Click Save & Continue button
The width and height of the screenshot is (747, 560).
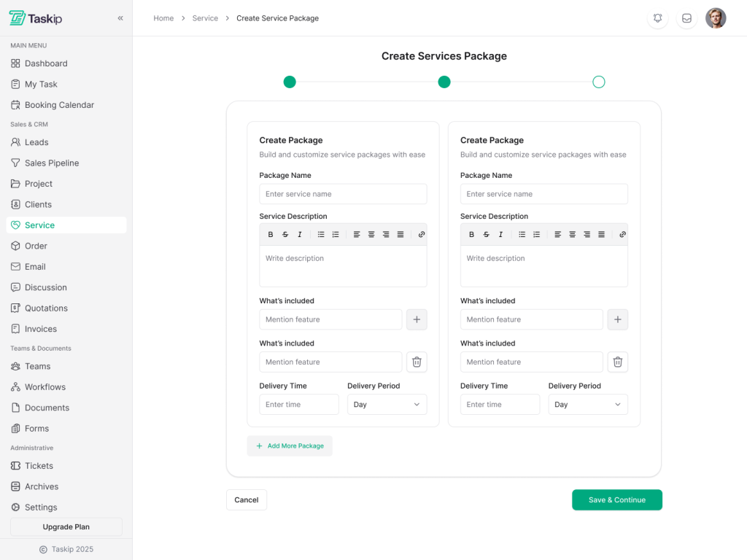(616, 500)
